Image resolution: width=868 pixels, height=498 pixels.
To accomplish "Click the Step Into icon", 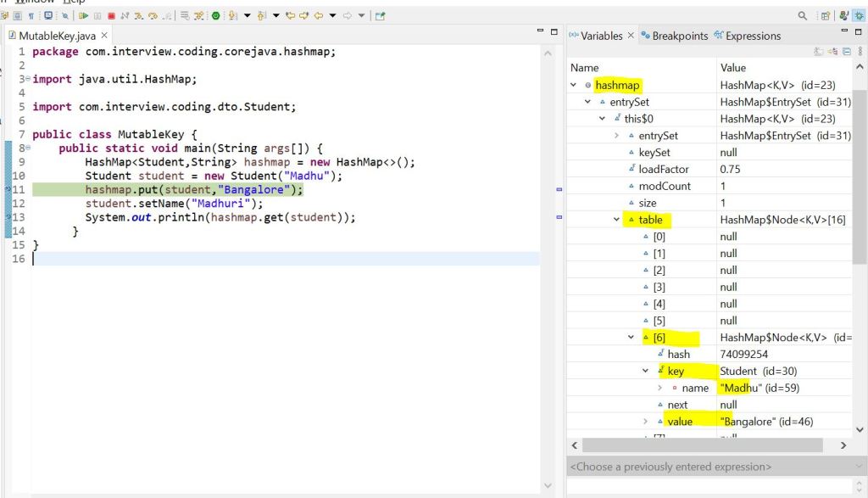I will [x=139, y=15].
